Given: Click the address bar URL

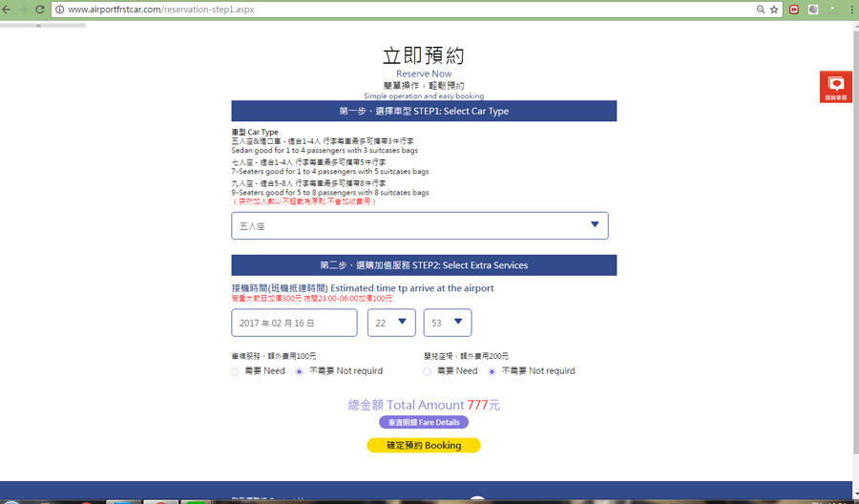Looking at the screenshot, I should [382, 10].
